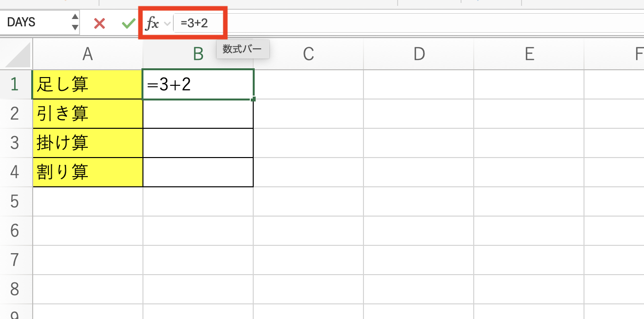Click the fx Insert Function icon
Screen dimensions: 644x319
tap(153, 22)
